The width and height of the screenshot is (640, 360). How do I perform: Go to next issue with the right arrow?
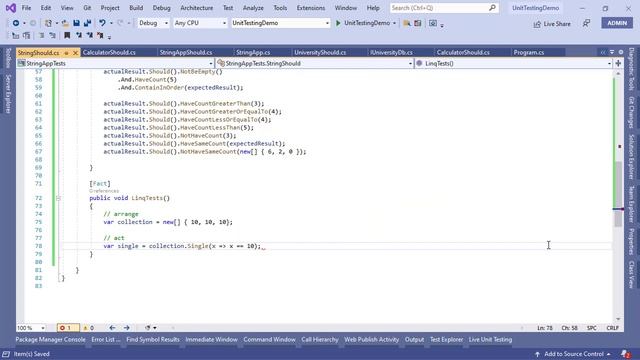127,328
